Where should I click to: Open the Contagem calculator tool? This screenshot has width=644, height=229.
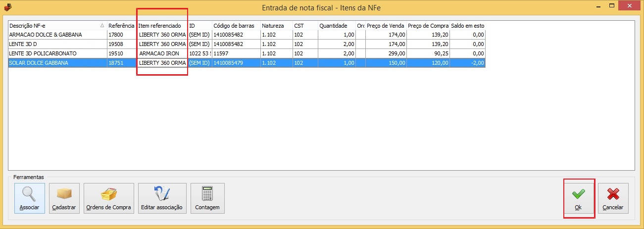click(207, 194)
